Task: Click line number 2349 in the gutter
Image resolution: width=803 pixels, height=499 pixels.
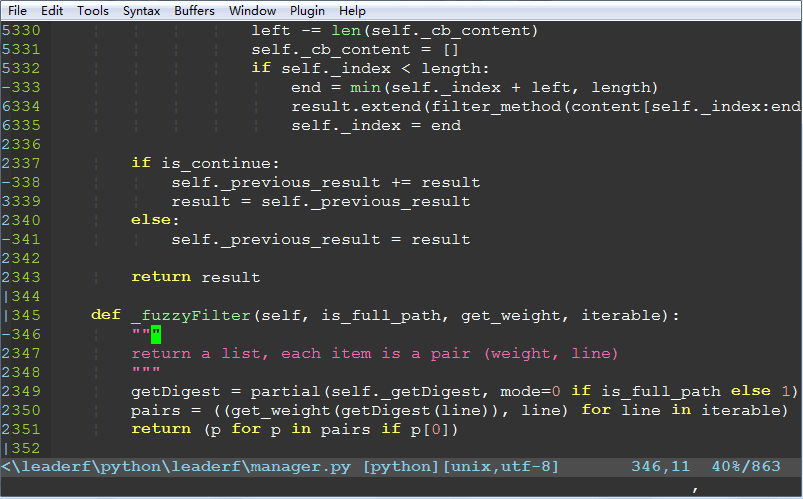Action: (21, 392)
